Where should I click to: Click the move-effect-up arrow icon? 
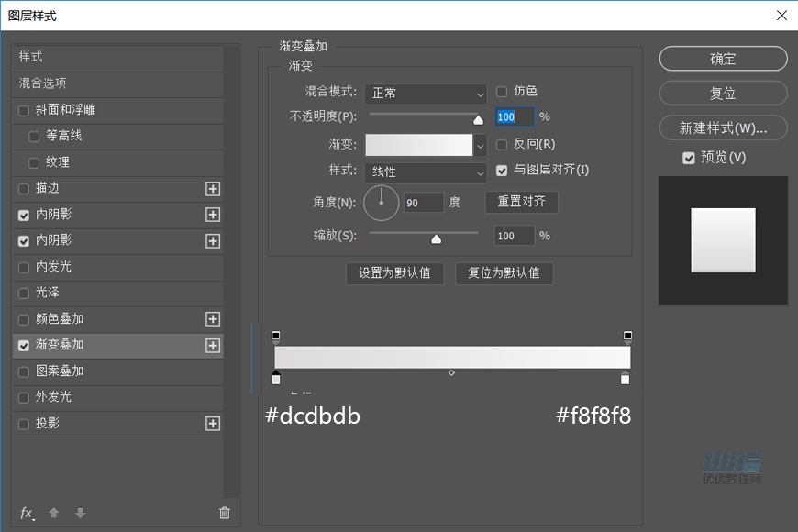53,513
